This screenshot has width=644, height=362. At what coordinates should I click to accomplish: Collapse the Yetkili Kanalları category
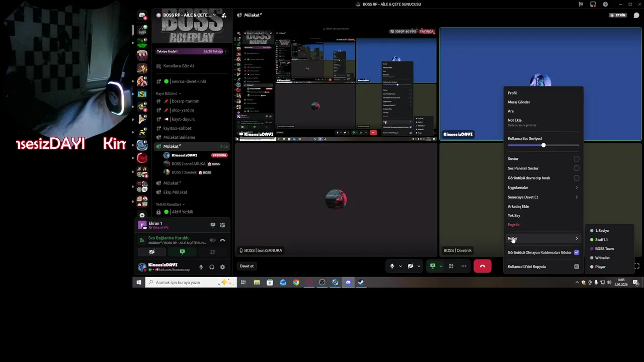[x=170, y=204]
